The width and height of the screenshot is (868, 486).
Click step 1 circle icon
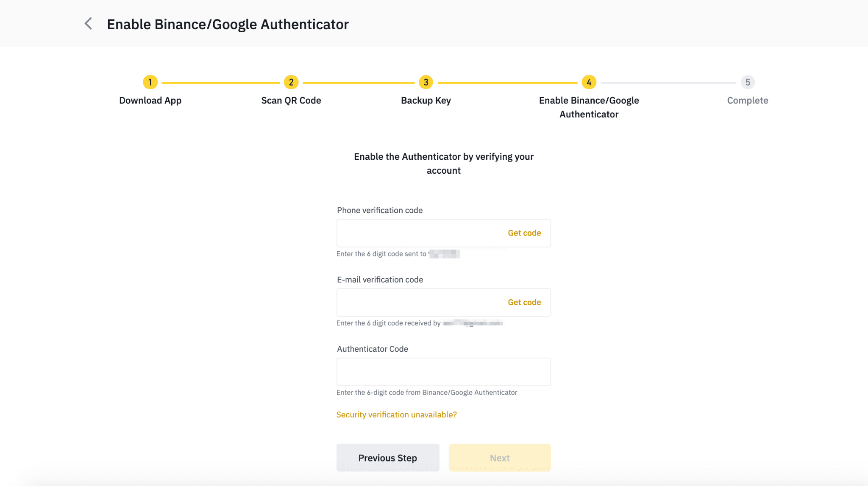point(150,82)
